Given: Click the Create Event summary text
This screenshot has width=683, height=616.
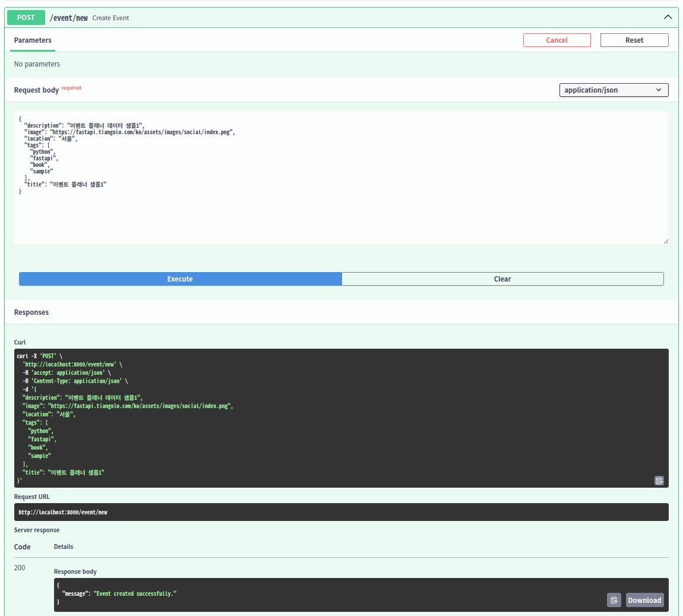Looking at the screenshot, I should 110,18.
